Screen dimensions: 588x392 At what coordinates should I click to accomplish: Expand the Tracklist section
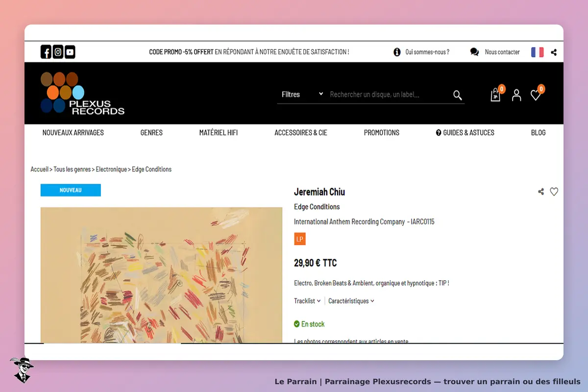coord(307,301)
